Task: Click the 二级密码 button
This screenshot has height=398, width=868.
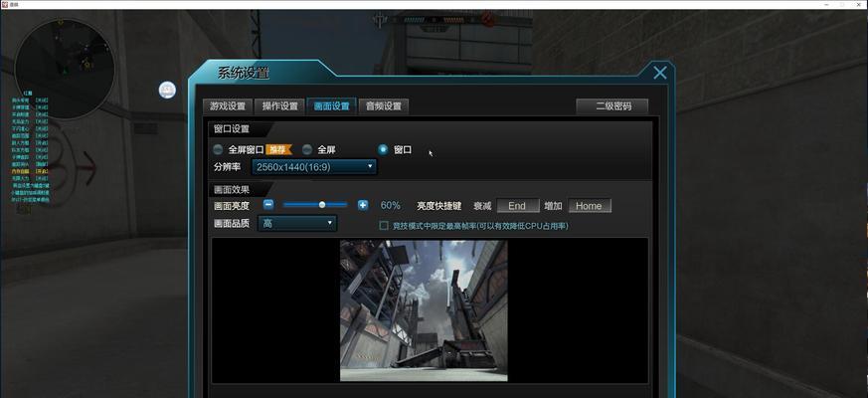Action: click(x=611, y=106)
